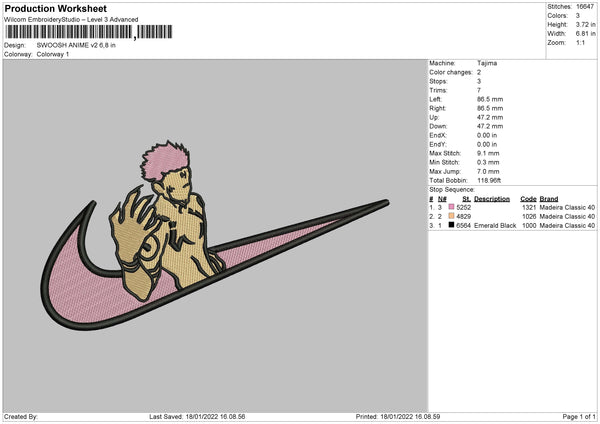Click thread code 1321
Screen dimensions: 600x424
(x=529, y=207)
